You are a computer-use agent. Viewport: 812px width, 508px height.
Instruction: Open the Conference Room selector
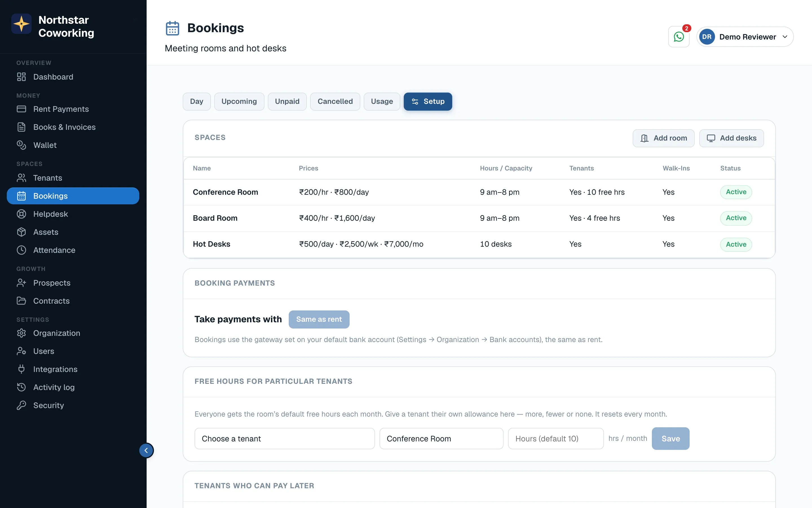pyautogui.click(x=441, y=439)
